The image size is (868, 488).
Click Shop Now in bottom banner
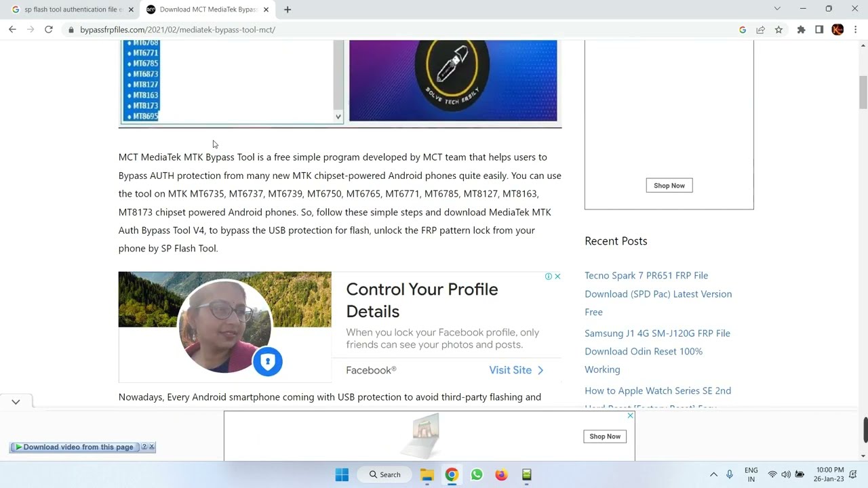coord(605,436)
